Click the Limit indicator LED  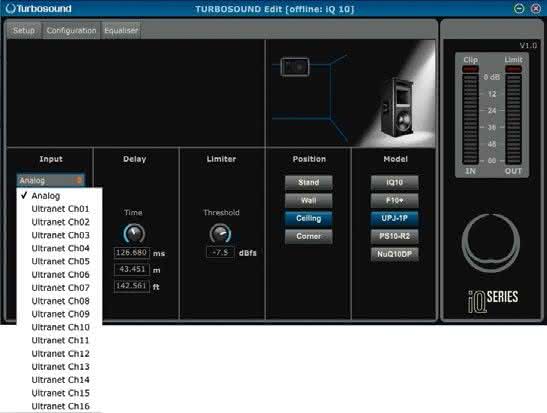click(x=514, y=69)
